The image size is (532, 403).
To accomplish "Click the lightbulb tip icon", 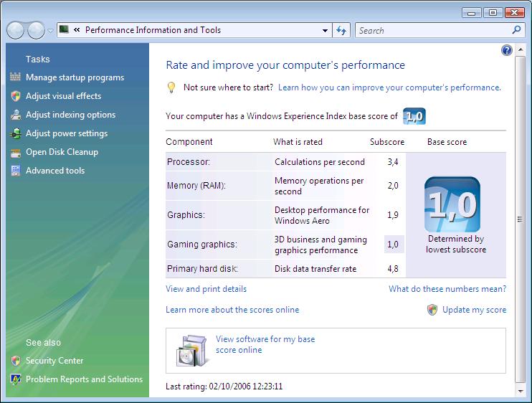I will 171,87.
